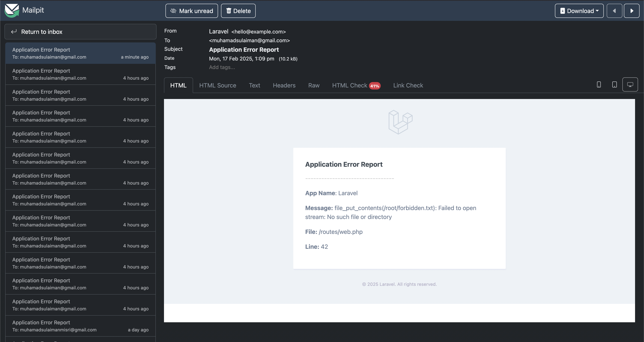The width and height of the screenshot is (644, 342).
Task: Switch to the Headers tab
Action: [284, 85]
